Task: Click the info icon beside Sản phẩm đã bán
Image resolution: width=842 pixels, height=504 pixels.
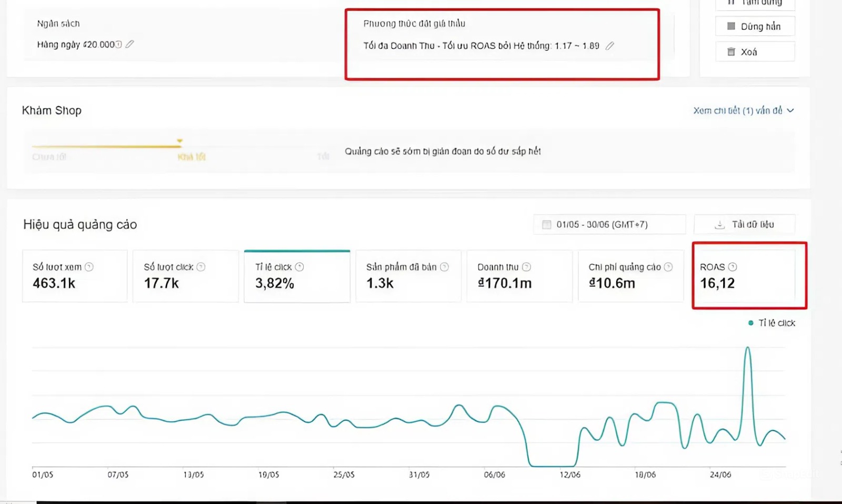Action: click(x=444, y=267)
